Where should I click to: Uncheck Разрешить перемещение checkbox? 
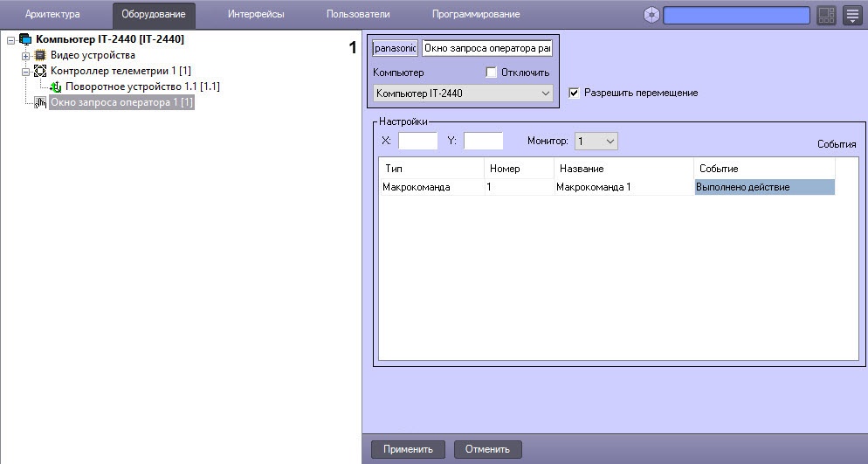coord(574,93)
